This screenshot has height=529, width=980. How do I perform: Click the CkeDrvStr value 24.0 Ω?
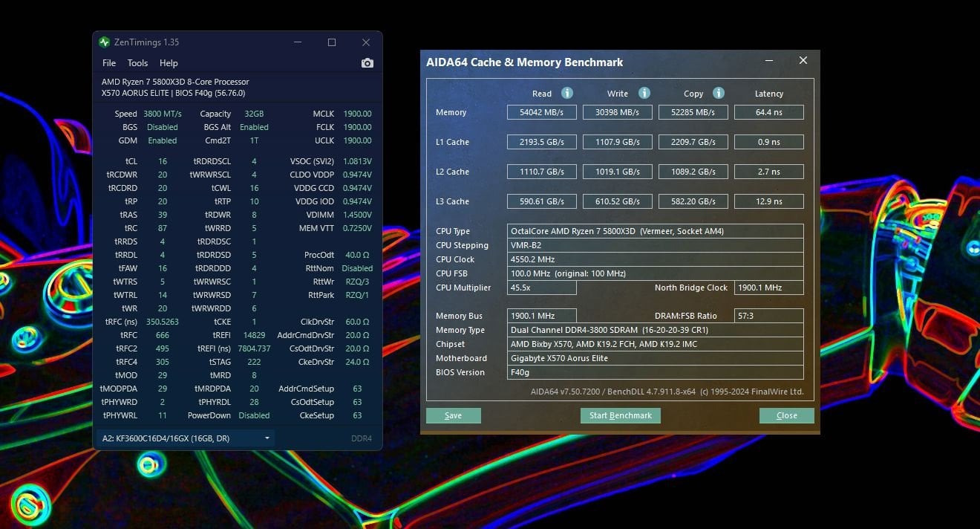pos(357,362)
